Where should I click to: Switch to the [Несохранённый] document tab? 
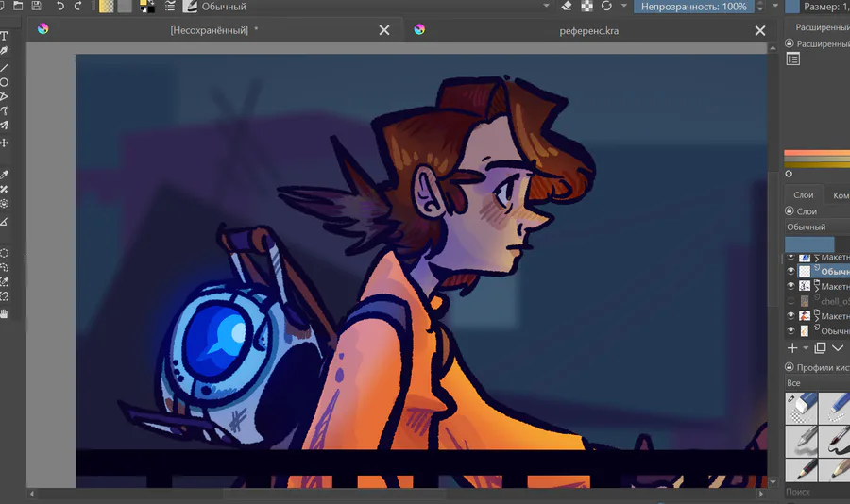tap(214, 30)
